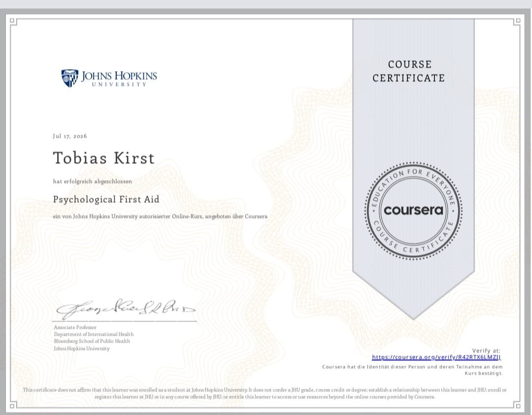This screenshot has width=532, height=415.
Task: Click 'hat erfolgreich abgeschlossen' text
Action: (92, 181)
